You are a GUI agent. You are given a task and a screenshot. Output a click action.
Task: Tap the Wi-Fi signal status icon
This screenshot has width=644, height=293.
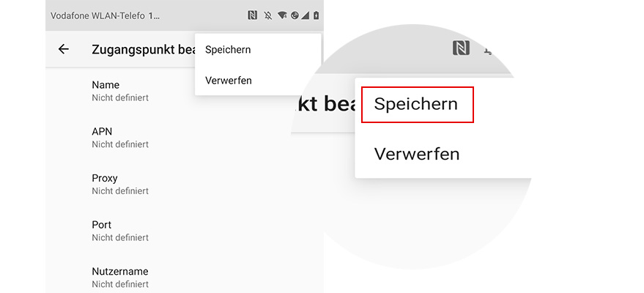(x=282, y=15)
